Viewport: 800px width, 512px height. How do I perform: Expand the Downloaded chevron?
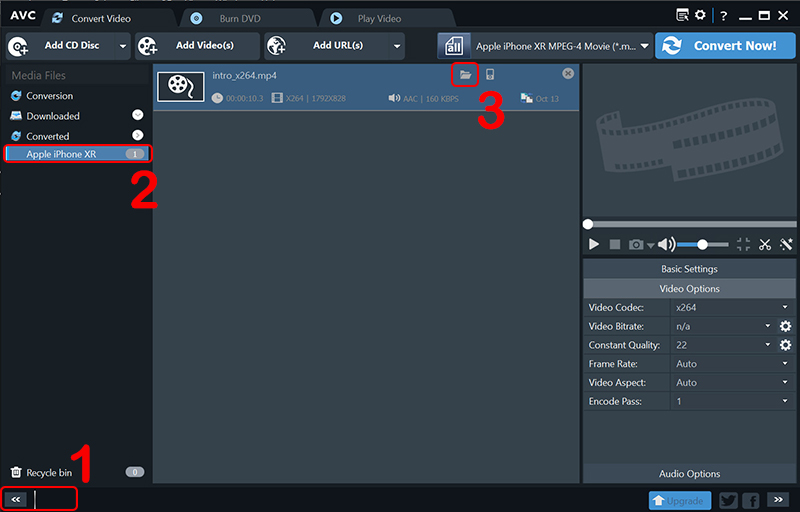(138, 115)
